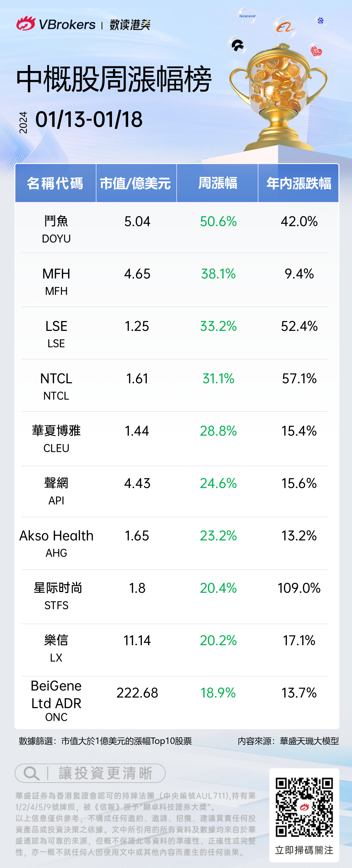This screenshot has height=868, width=352.
Task: Click the 讓投資更清晰 search field
Action: click(106, 773)
